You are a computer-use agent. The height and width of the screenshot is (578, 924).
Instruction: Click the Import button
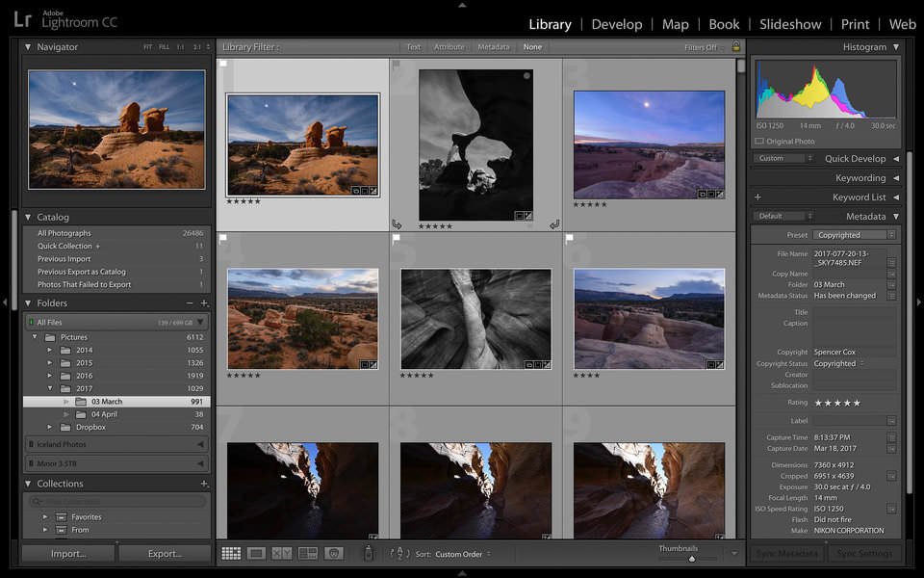click(x=68, y=554)
